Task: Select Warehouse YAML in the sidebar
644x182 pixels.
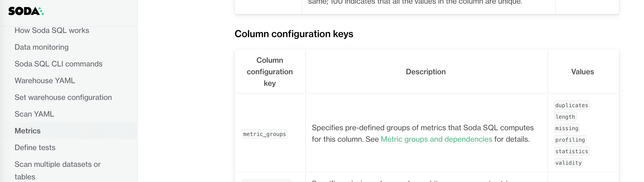Action: (x=45, y=81)
